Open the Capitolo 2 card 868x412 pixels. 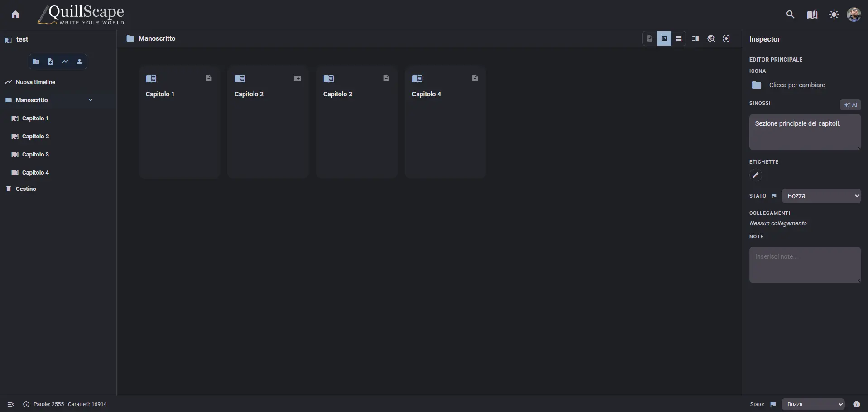(x=268, y=122)
